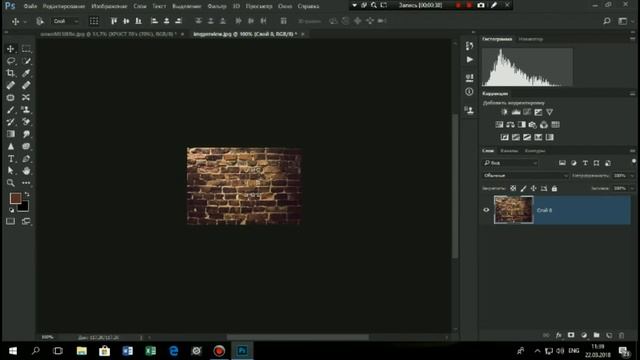Screen dimensions: 640x360
Task: Add a Levels adjustment
Action: point(516,112)
